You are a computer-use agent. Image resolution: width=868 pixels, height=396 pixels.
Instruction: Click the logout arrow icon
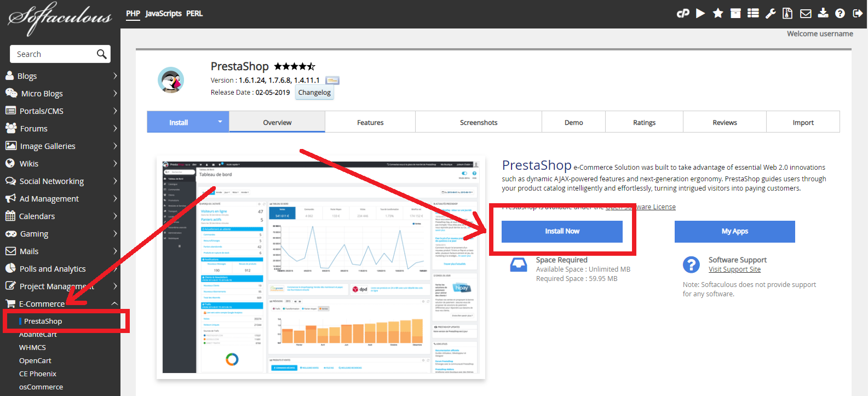858,14
